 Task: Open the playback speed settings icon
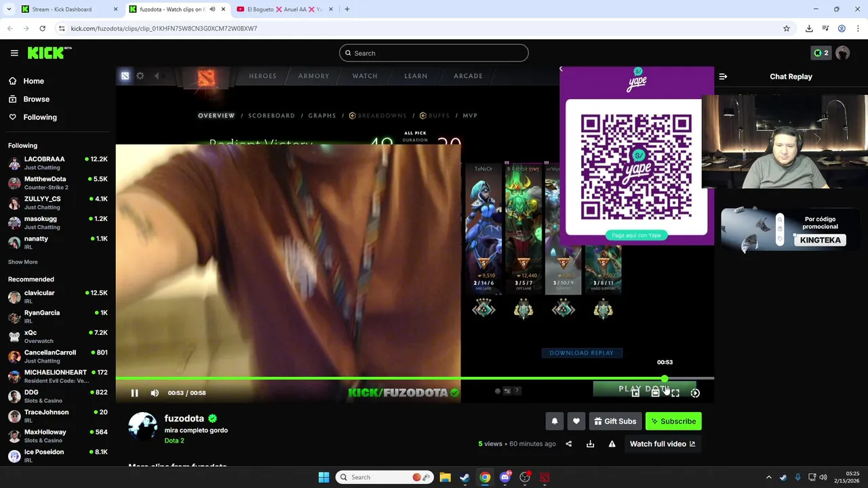coord(695,393)
